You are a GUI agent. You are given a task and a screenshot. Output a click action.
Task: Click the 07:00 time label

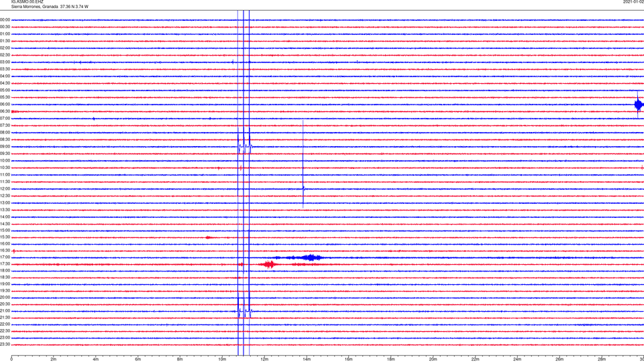5,118
